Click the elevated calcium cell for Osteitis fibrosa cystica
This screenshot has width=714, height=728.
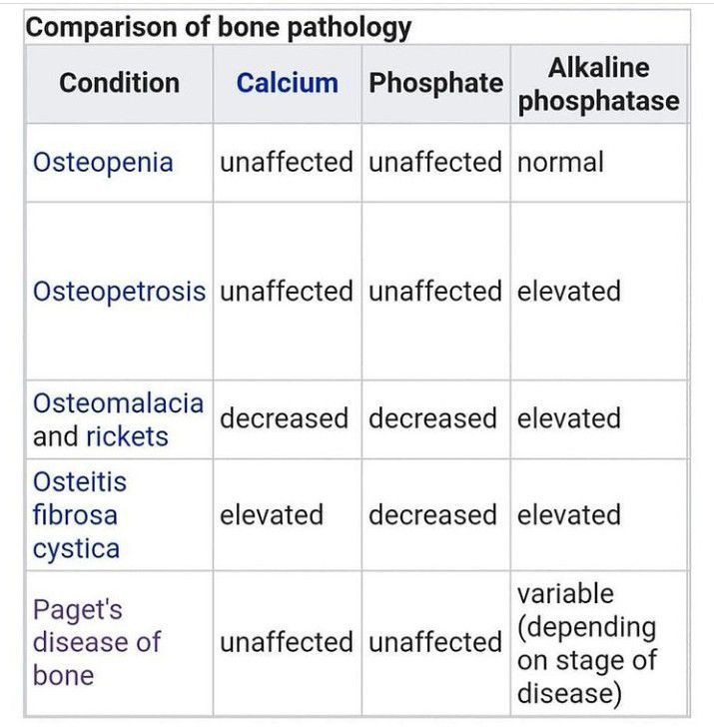[x=272, y=515]
